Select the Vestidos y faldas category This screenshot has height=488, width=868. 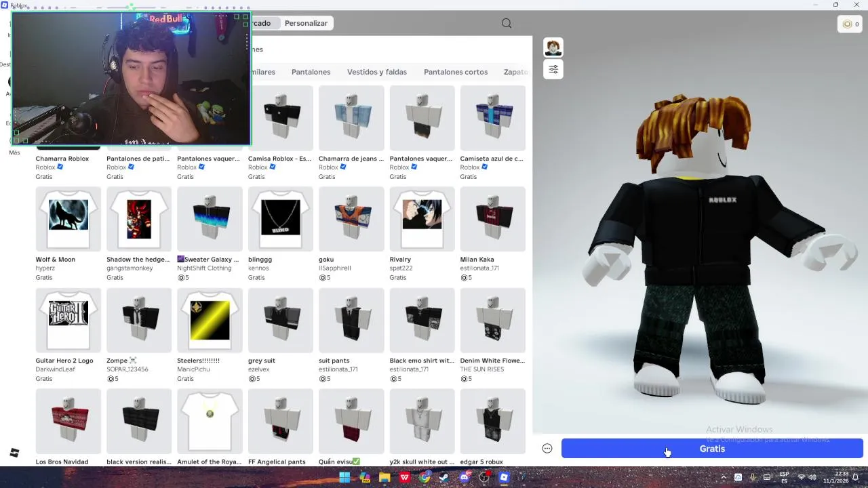pyautogui.click(x=377, y=72)
